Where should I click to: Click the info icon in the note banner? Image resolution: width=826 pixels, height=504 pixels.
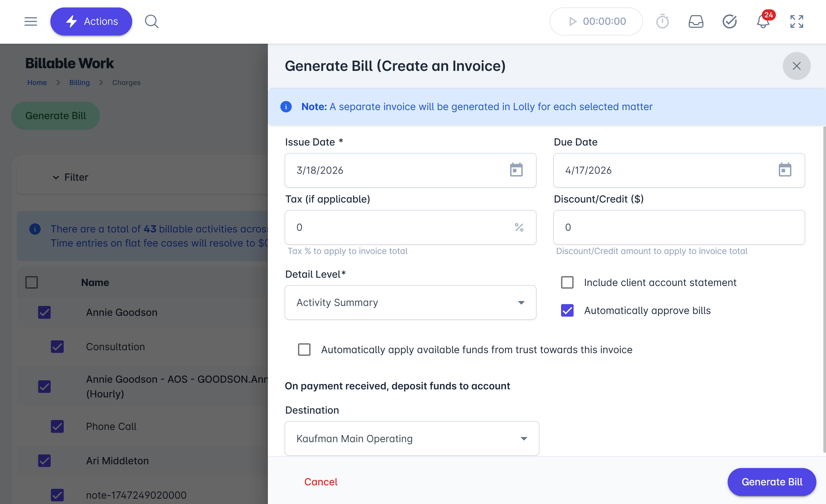[286, 107]
